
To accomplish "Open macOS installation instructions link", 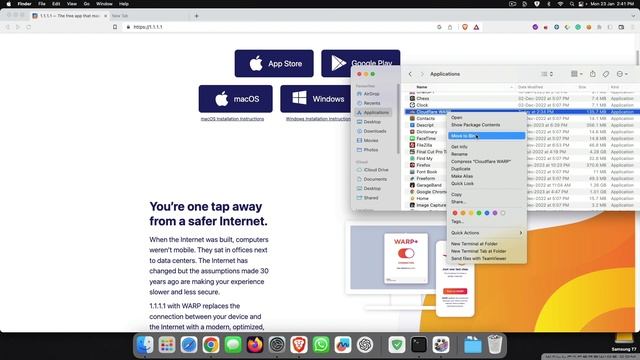I will pos(232,119).
